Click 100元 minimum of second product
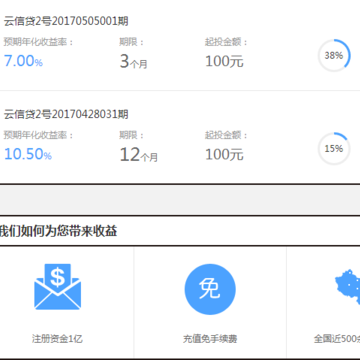Image resolution: width=360 pixels, height=360 pixels. click(224, 154)
